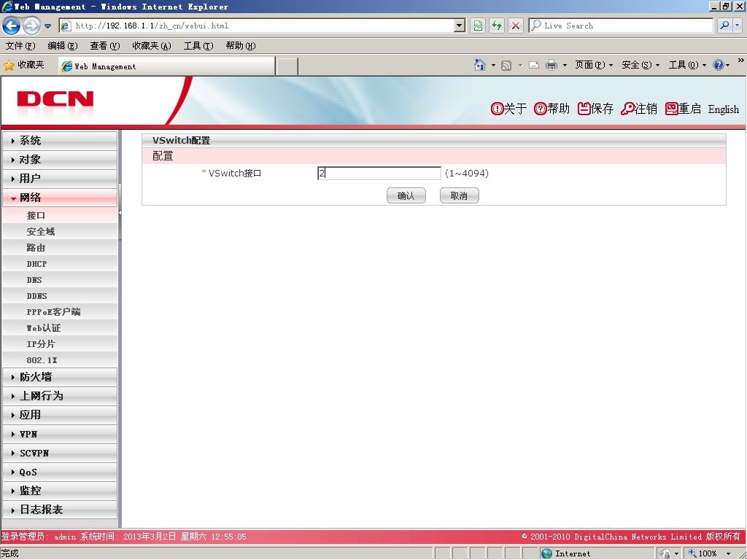Click the 重启 reboot link

pos(683,109)
